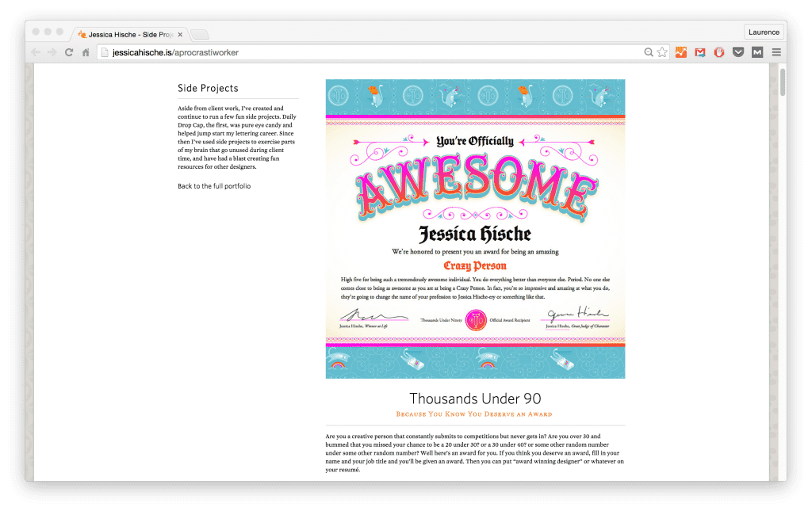Open the red stop-hand ad blocker extension
The width and height of the screenshot is (812, 511).
click(718, 52)
